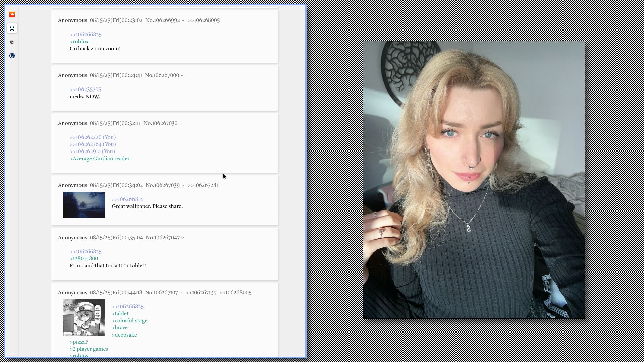Open menu chevron beside No.106267030
Screen dimensions: 644x362
pyautogui.click(x=180, y=124)
